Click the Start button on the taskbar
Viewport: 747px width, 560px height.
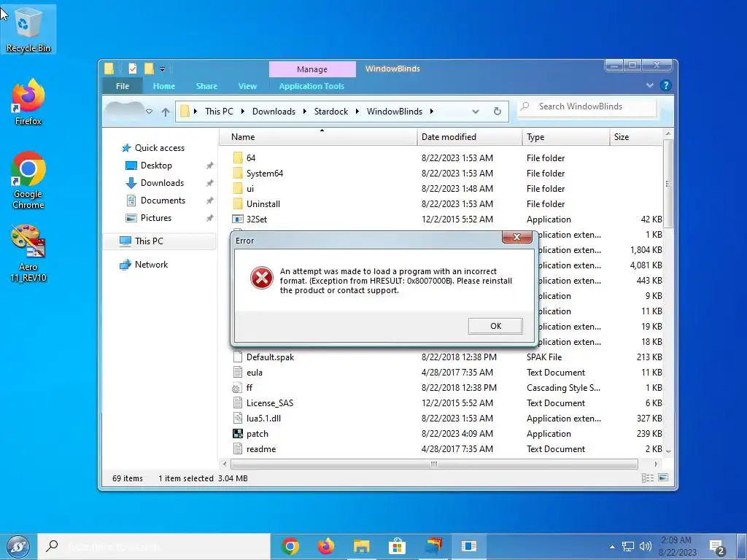[18, 547]
